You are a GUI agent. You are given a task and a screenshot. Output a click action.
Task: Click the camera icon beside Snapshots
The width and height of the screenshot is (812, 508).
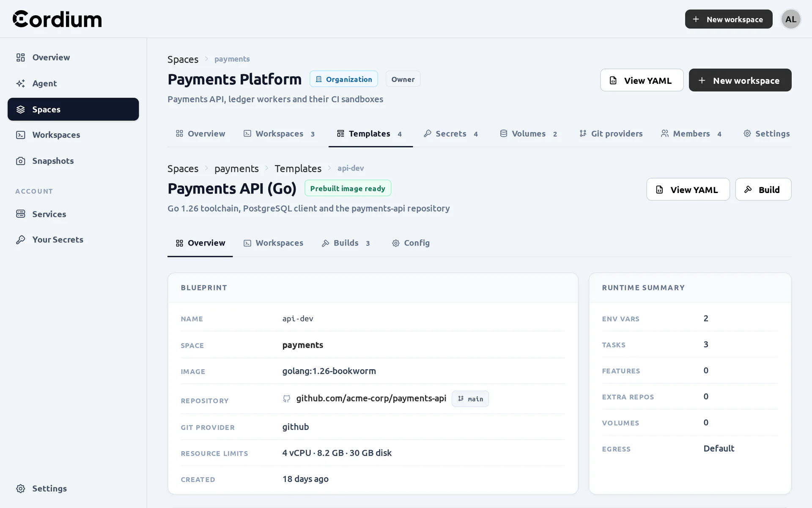pyautogui.click(x=20, y=161)
